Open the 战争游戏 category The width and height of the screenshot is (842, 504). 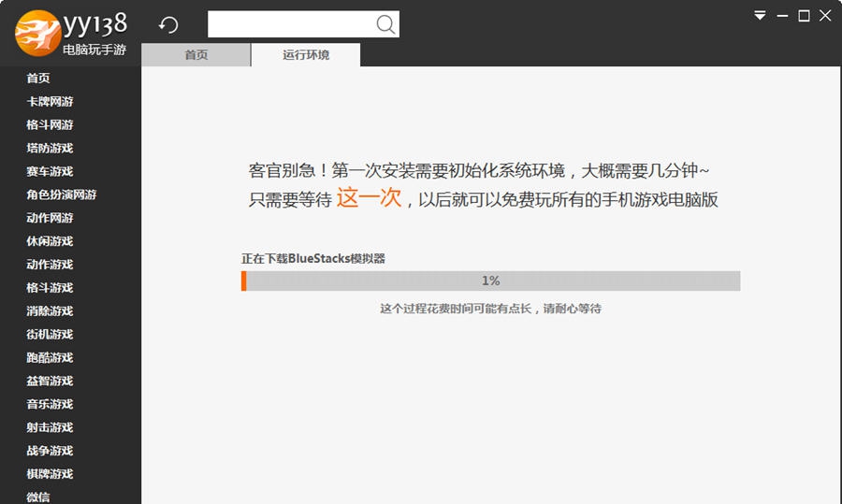tap(50, 451)
